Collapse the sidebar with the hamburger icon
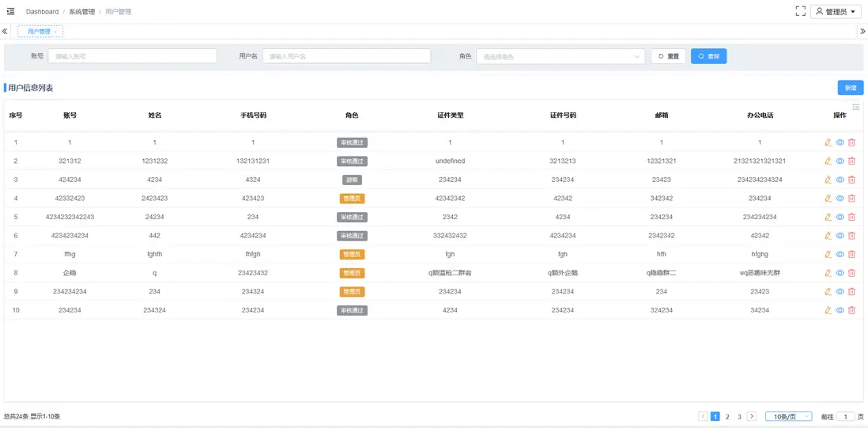 tap(10, 11)
